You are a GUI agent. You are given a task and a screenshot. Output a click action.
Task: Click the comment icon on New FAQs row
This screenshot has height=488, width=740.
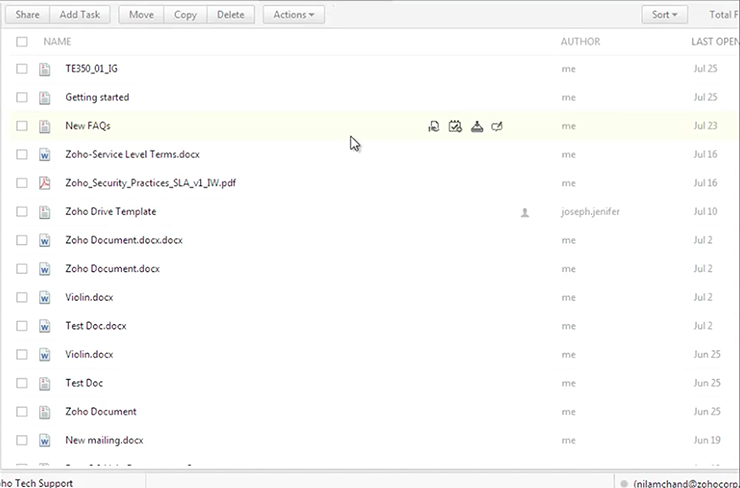point(497,126)
